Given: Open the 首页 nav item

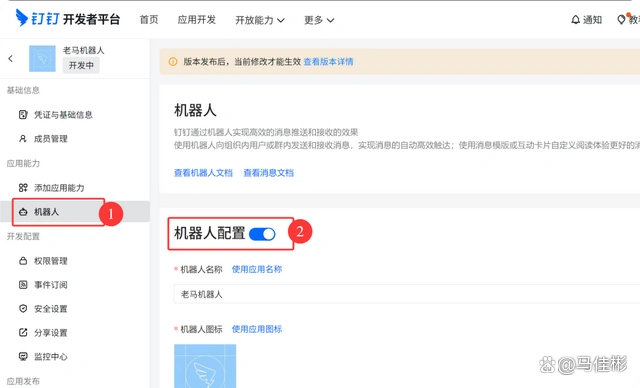Looking at the screenshot, I should tap(149, 20).
